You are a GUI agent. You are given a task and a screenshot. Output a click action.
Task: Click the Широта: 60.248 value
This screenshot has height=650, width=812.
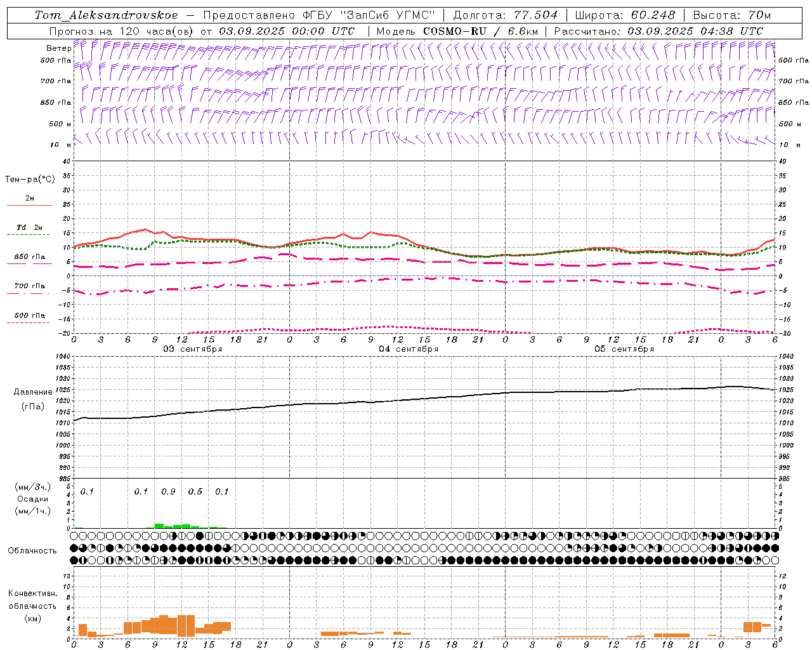point(625,15)
